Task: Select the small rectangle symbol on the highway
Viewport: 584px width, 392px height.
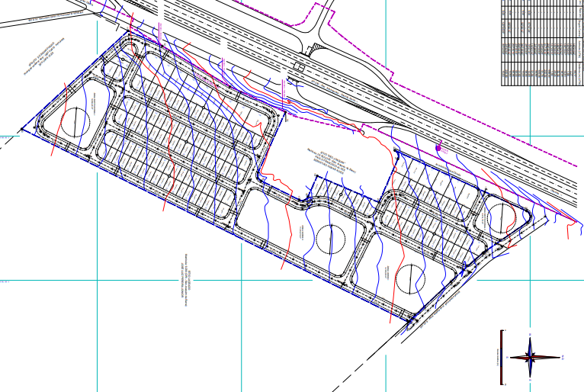Action: click(x=299, y=67)
